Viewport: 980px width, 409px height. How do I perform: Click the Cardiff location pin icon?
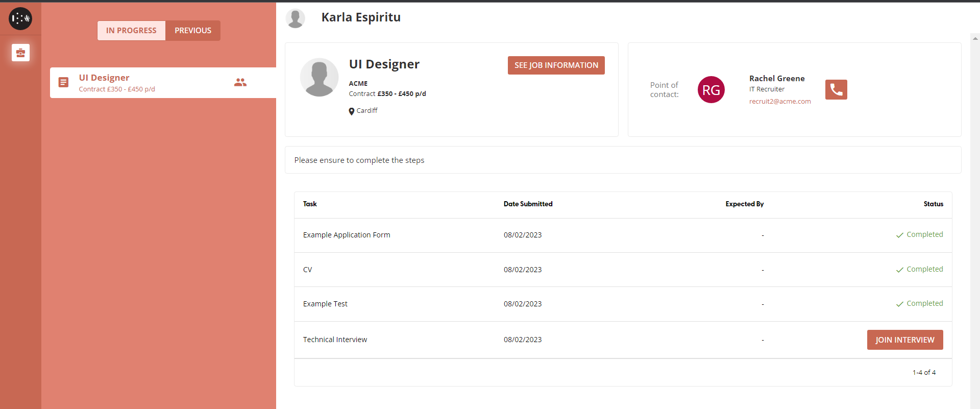pyautogui.click(x=351, y=111)
